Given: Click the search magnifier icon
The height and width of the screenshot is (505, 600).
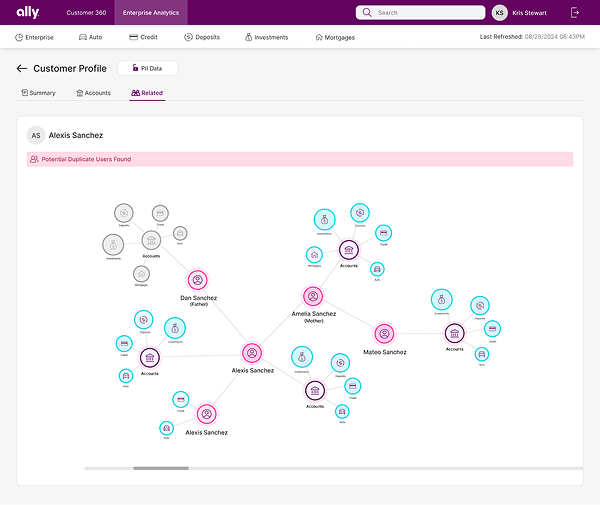Looking at the screenshot, I should click(x=367, y=12).
